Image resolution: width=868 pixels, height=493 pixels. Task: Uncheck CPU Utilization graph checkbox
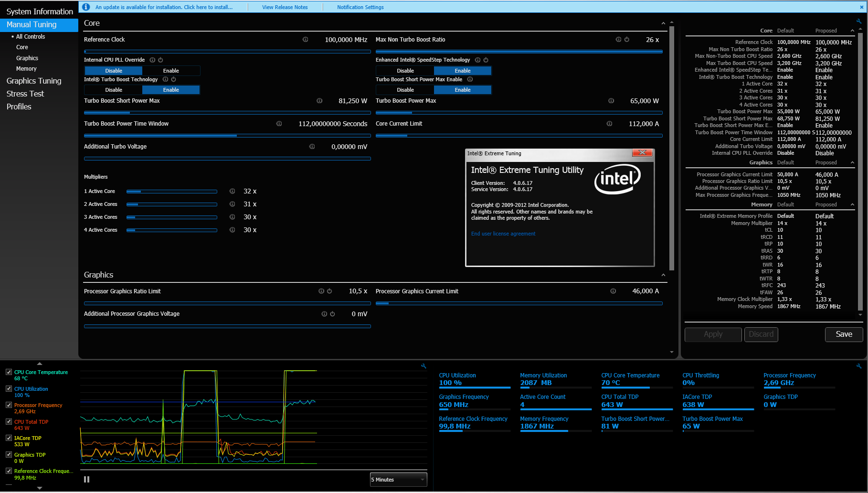tap(9, 389)
